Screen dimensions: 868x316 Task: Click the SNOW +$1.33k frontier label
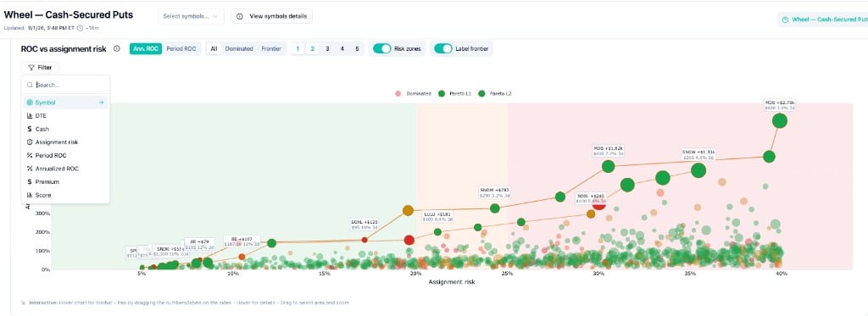[x=698, y=154]
